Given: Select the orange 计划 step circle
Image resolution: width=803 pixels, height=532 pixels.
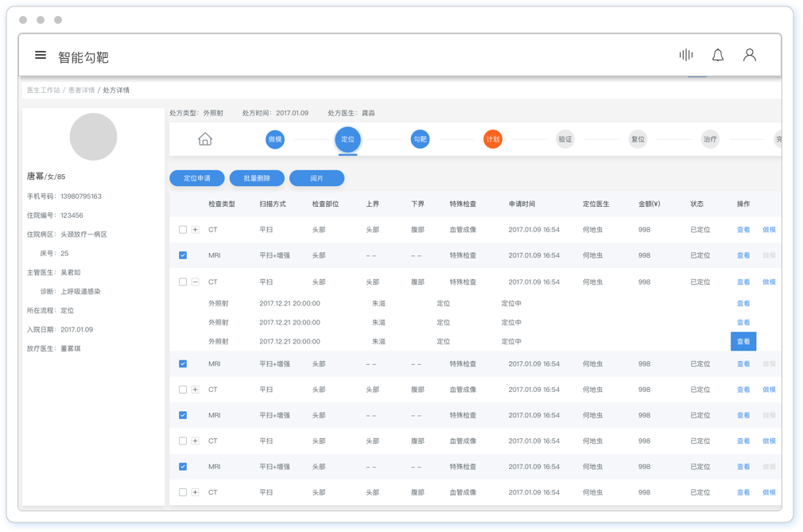Looking at the screenshot, I should [493, 139].
